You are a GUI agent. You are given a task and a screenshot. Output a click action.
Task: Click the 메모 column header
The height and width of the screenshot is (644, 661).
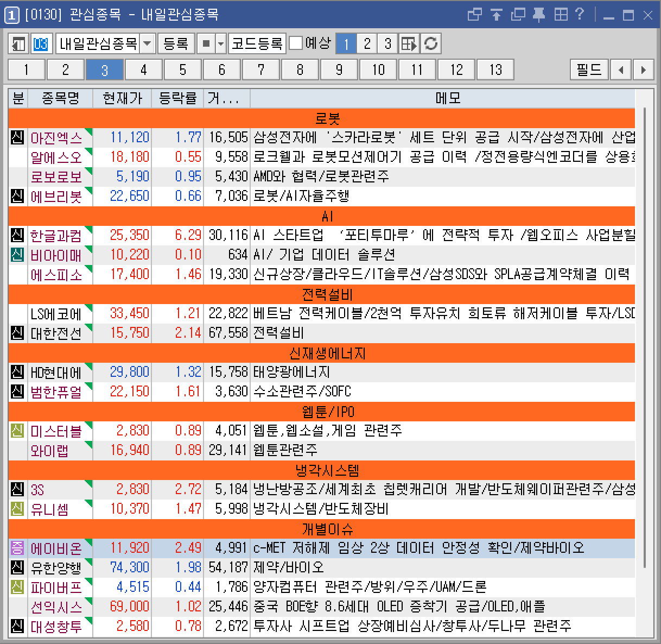click(x=448, y=98)
